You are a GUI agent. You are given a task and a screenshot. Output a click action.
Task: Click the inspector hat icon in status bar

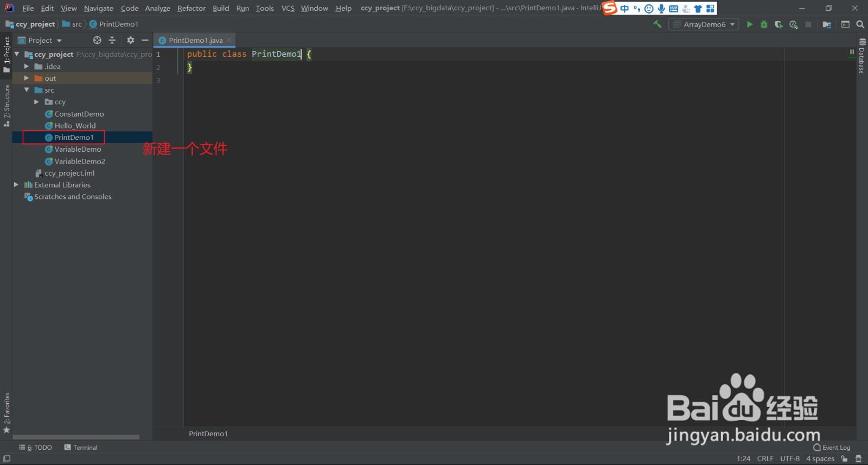tap(858, 458)
